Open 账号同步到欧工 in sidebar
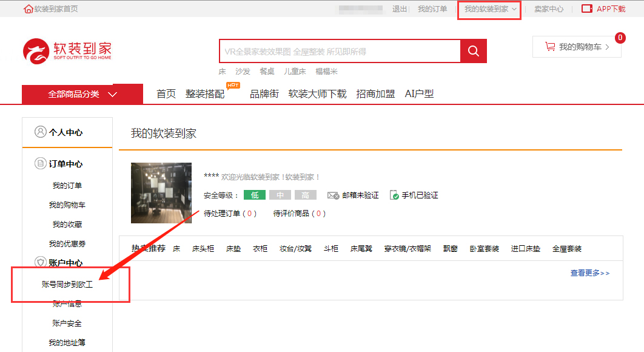Image resolution: width=644 pixels, height=352 pixels. [x=67, y=284]
